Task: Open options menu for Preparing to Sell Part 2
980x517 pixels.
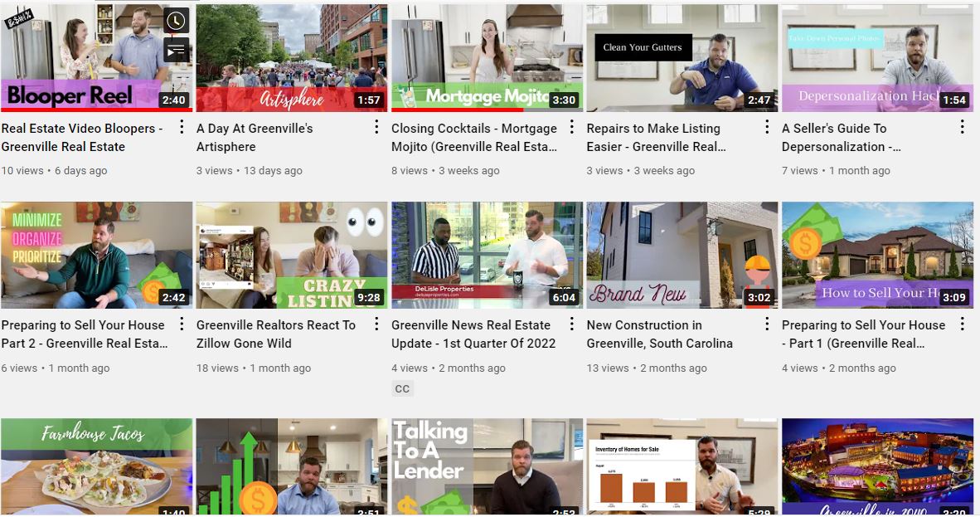Action: point(182,324)
